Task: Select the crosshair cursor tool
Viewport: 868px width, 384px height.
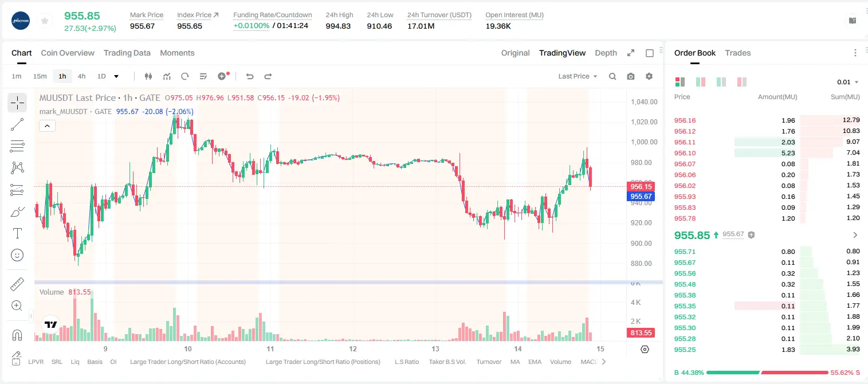Action: pos(17,103)
